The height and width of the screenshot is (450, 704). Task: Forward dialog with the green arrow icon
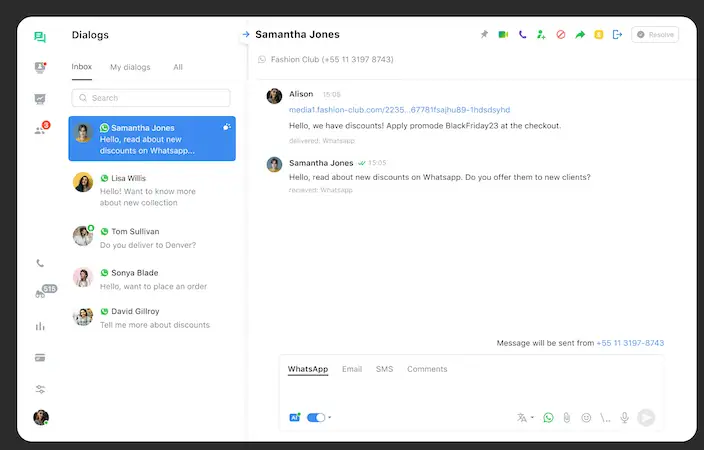pyautogui.click(x=579, y=35)
